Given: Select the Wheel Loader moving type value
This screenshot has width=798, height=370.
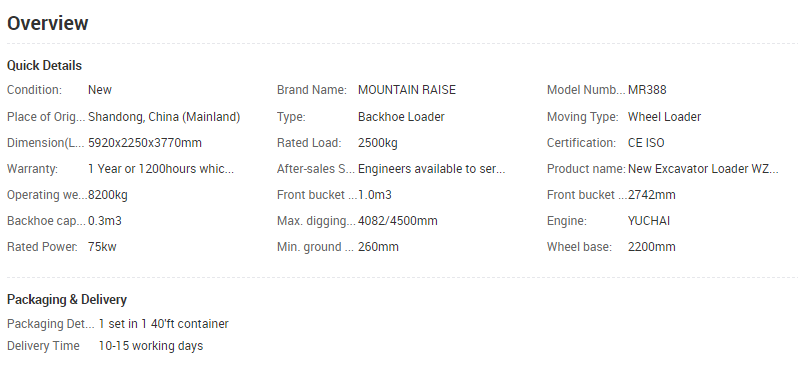Looking at the screenshot, I should [x=664, y=117].
